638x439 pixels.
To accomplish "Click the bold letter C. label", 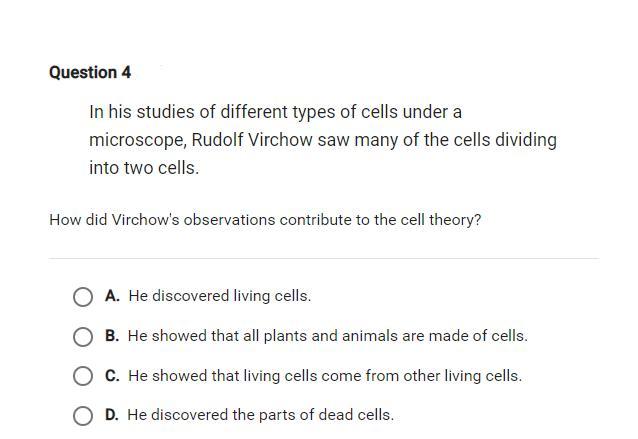I will point(112,376).
